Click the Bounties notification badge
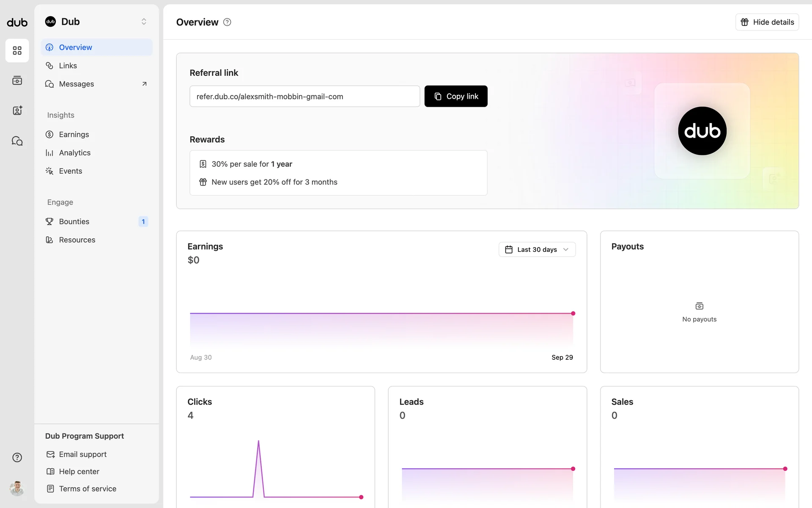This screenshot has height=508, width=812. pyautogui.click(x=143, y=221)
